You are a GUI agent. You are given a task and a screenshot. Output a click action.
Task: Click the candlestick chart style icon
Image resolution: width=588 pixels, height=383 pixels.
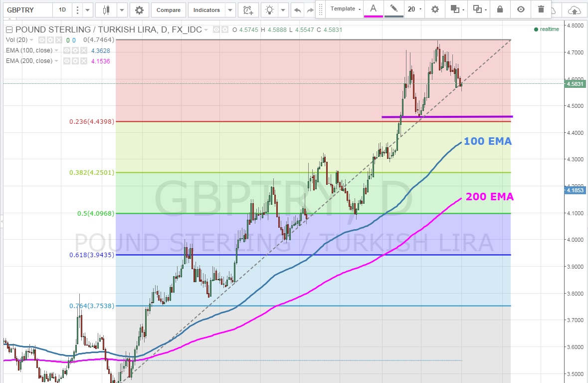(105, 10)
